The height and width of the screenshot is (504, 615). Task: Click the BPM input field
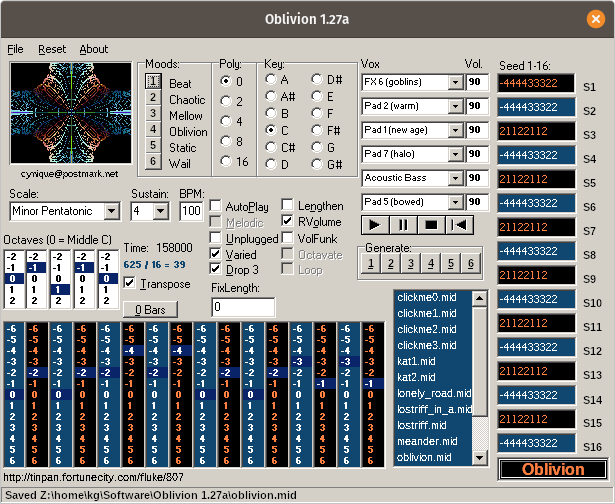tap(191, 211)
